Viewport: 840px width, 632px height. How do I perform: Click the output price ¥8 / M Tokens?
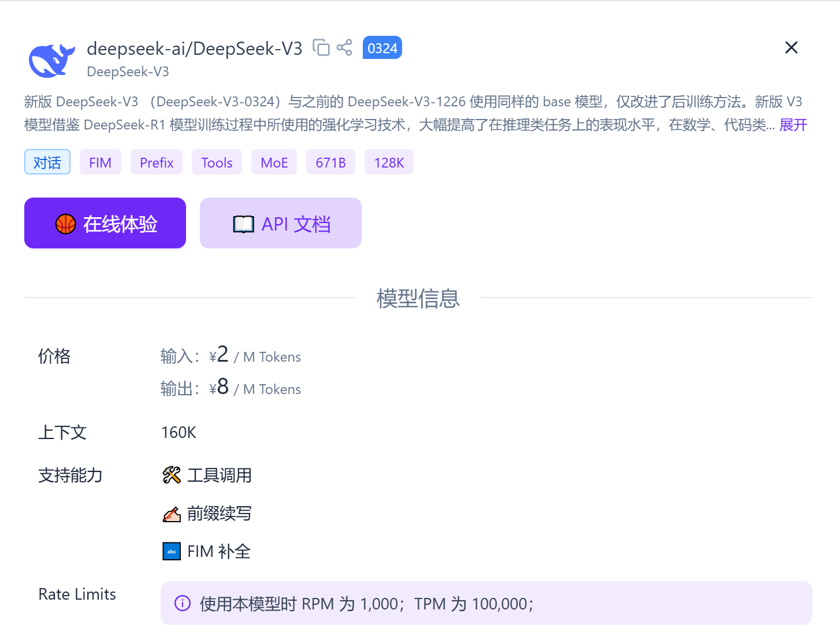pos(255,387)
